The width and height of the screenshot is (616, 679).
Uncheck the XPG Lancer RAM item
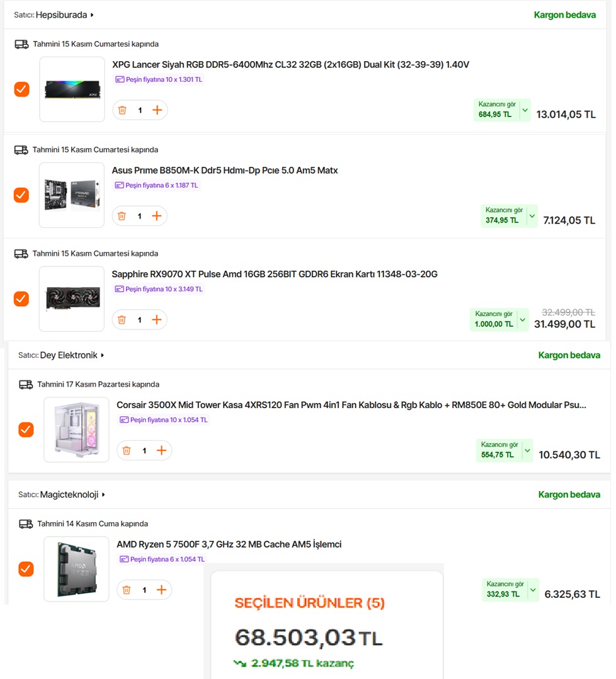pos(21,89)
